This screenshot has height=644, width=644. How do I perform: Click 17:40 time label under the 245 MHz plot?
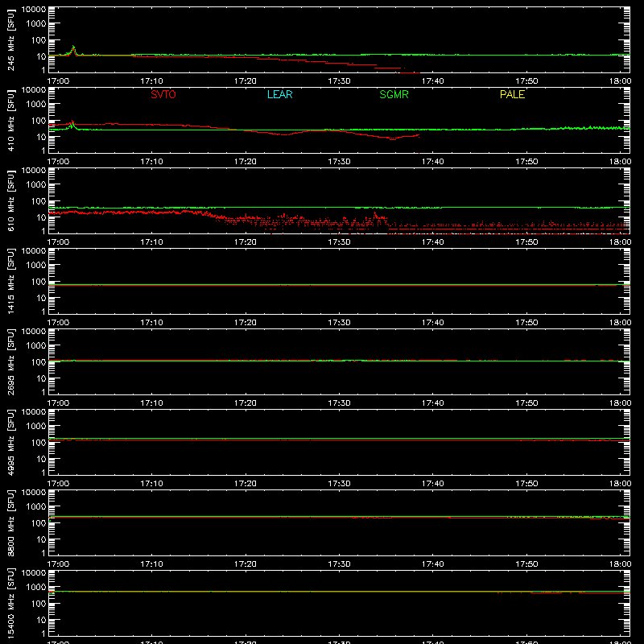coord(432,81)
